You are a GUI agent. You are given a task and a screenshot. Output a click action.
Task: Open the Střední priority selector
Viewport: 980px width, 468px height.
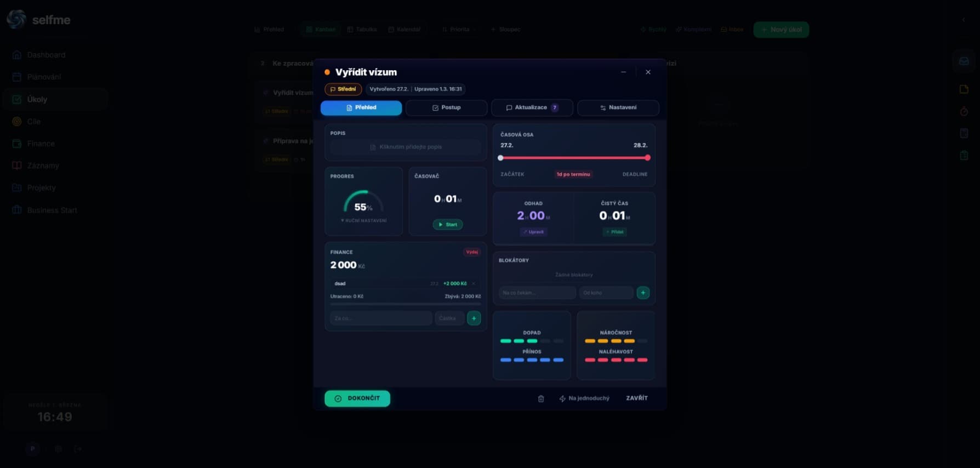(x=343, y=89)
